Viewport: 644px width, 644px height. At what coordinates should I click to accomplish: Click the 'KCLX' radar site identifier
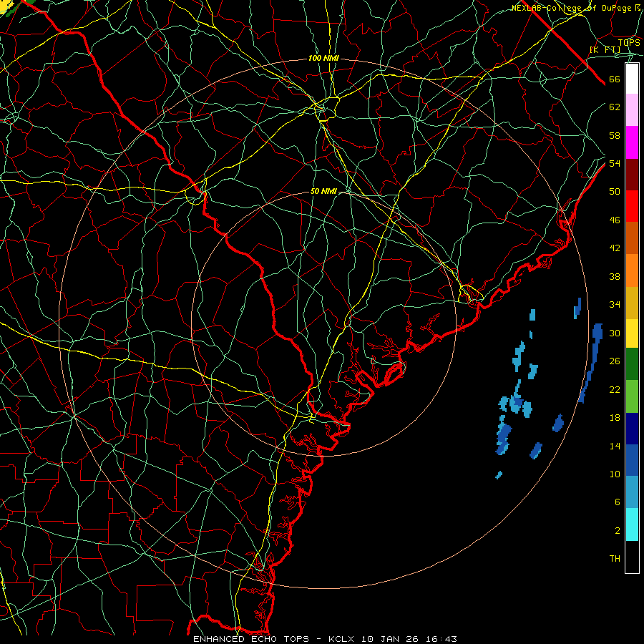(342, 639)
